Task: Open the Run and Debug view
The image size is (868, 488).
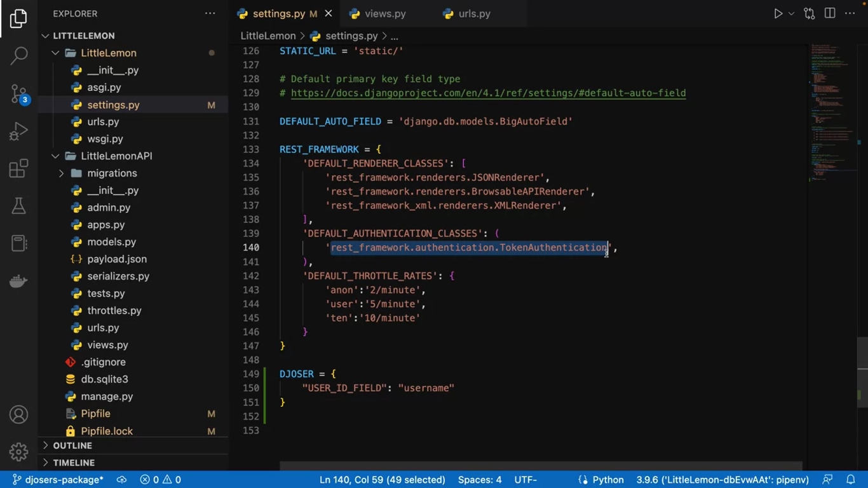Action: point(19,132)
